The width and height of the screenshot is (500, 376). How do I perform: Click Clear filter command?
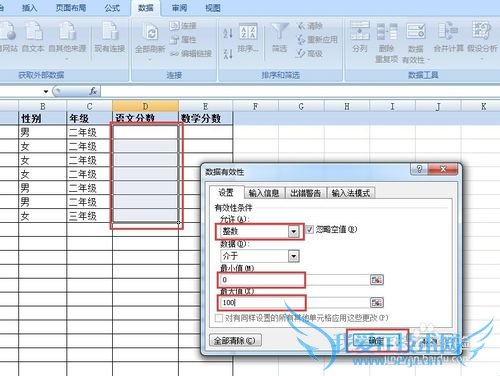310,26
